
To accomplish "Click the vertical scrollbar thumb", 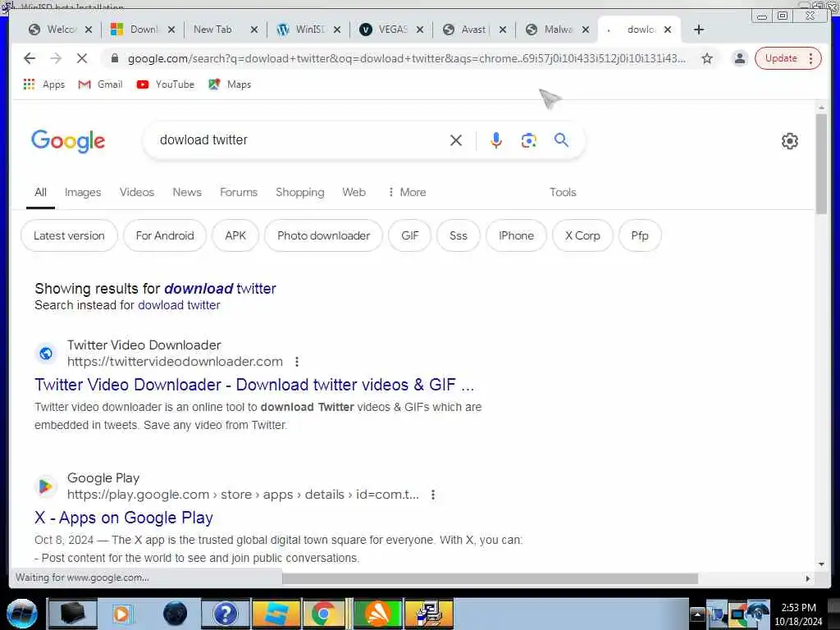I will [x=821, y=163].
